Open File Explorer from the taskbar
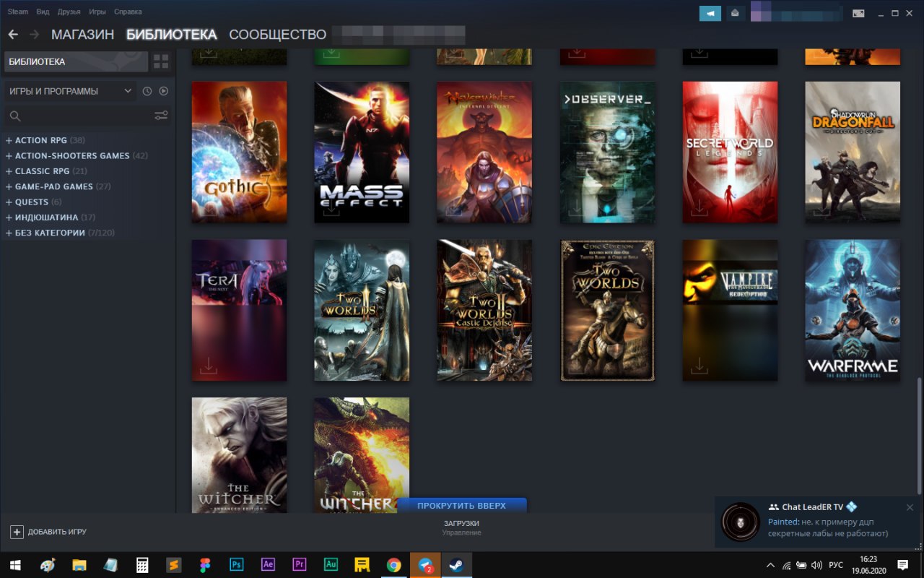The width and height of the screenshot is (924, 578). coord(79,564)
